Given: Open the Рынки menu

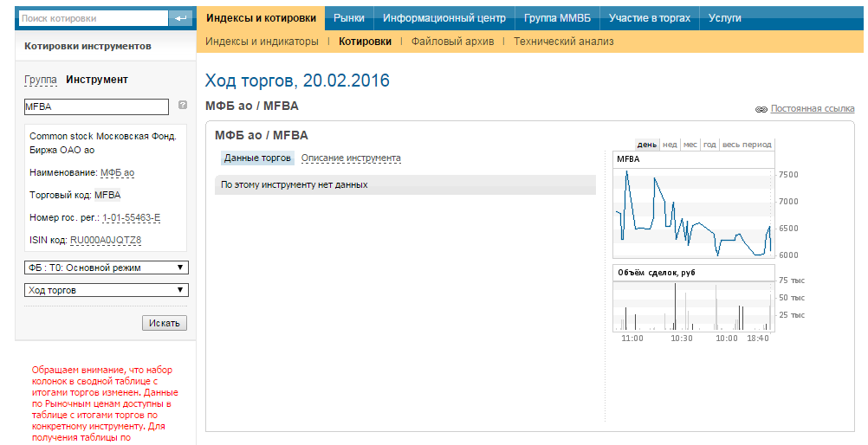Looking at the screenshot, I should (349, 17).
